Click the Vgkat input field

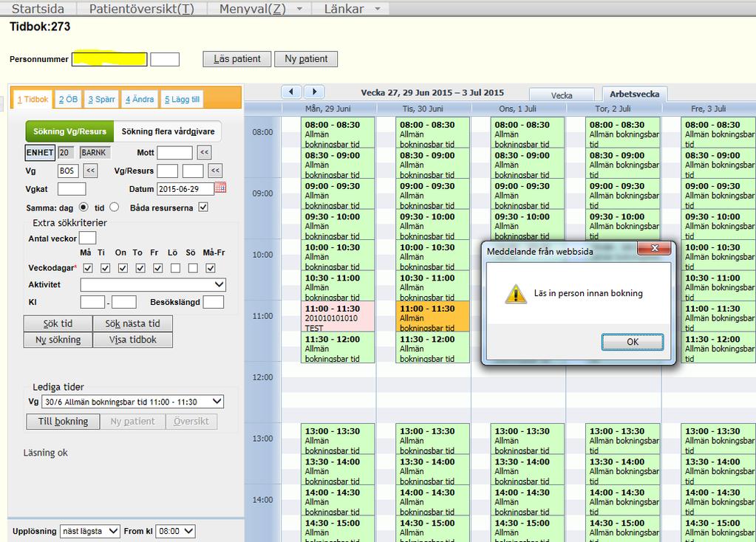(72, 189)
